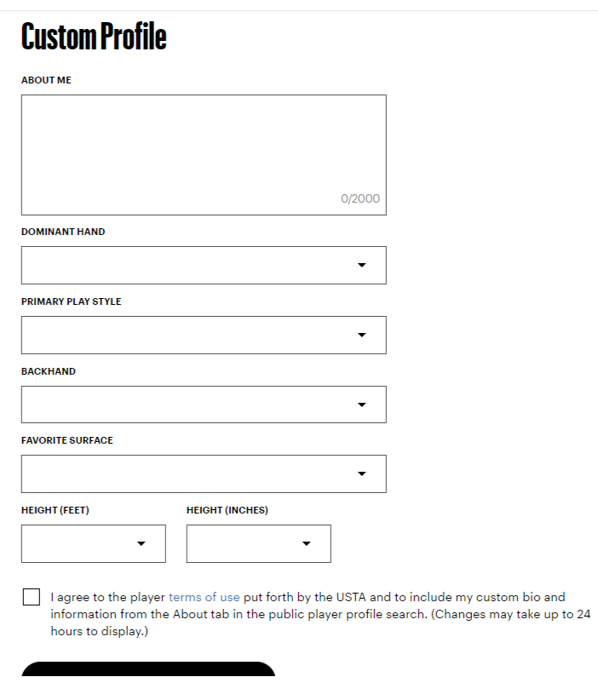Expand the Favorite Surface options
598x700 pixels.
point(203,473)
